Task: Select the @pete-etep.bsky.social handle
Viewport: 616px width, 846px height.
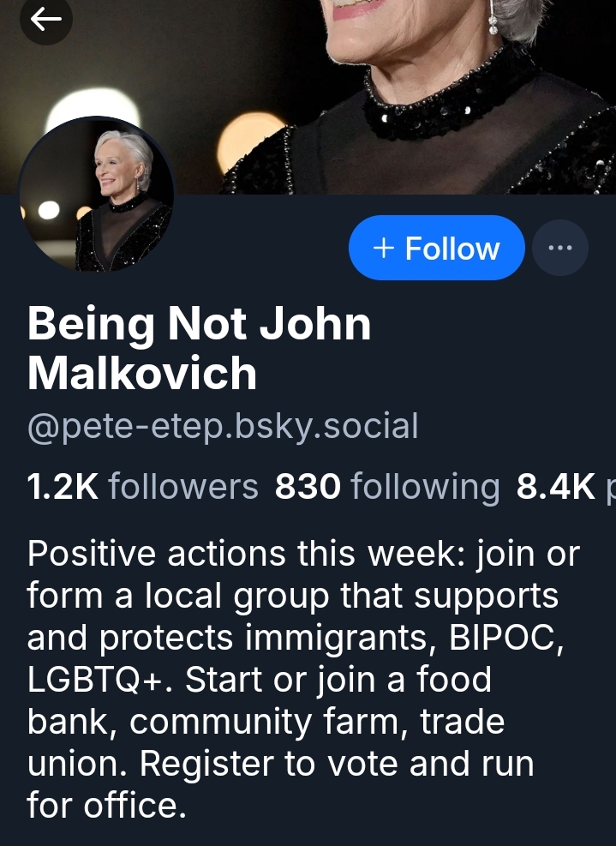Action: click(x=223, y=425)
